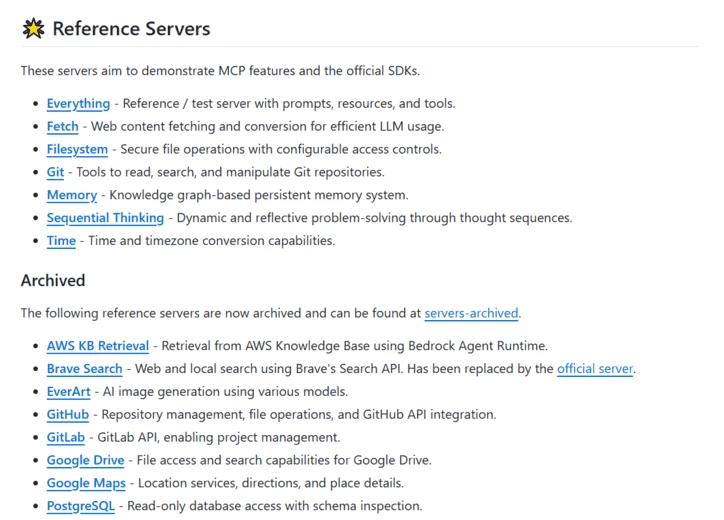724x520 pixels.
Task: Click text 'Knowledge graph-based persistent memory system'
Action: click(x=259, y=195)
